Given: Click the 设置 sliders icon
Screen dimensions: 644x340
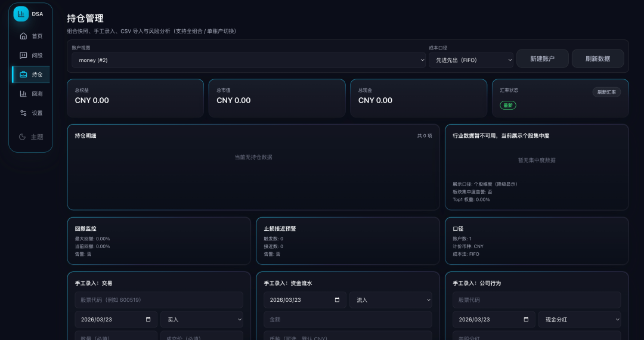Looking at the screenshot, I should [x=23, y=113].
